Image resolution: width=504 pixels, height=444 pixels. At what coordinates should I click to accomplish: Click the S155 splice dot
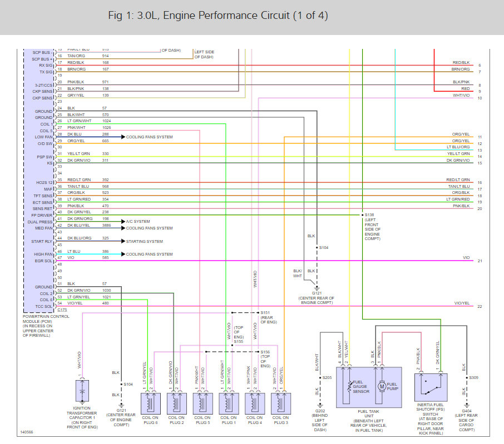tap(232, 346)
